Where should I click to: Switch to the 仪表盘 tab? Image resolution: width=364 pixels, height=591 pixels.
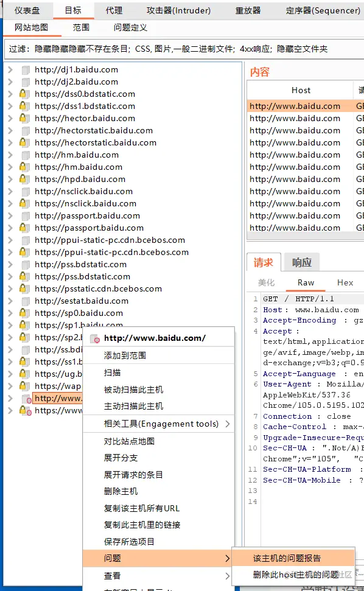click(27, 10)
